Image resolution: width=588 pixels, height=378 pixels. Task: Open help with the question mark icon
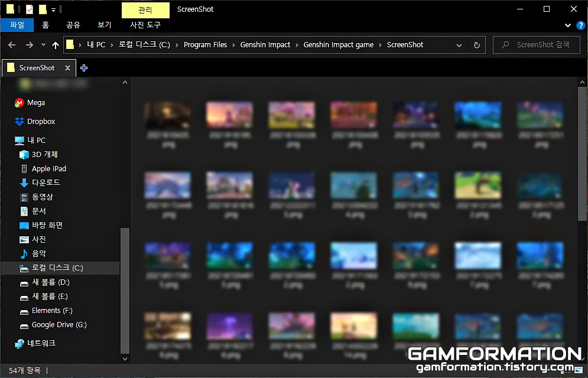click(x=580, y=25)
